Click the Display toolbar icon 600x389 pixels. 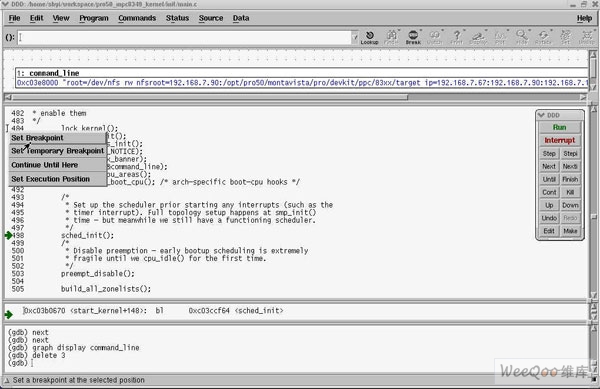[478, 37]
